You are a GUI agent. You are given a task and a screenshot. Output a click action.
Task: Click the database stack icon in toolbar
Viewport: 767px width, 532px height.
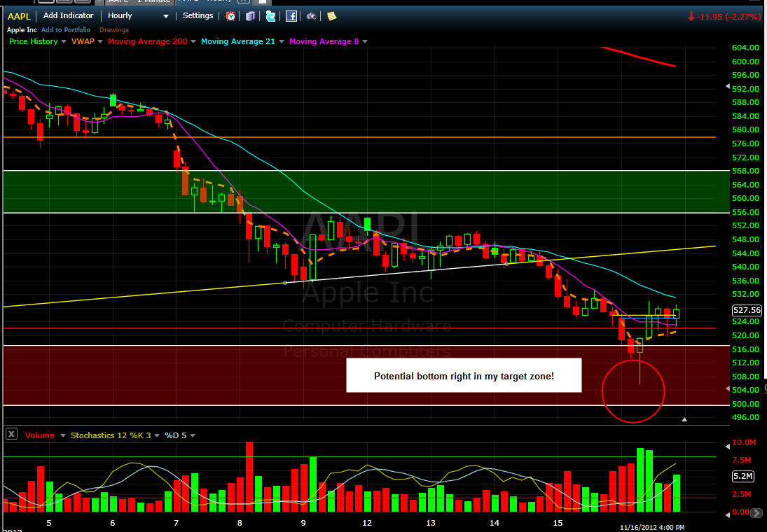point(250,16)
